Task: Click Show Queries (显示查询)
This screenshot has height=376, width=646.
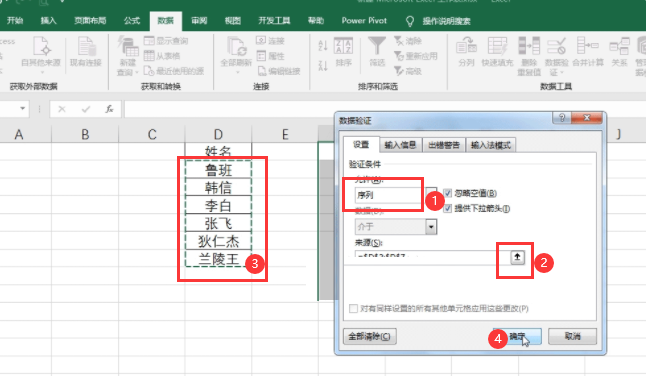Action: click(166, 41)
